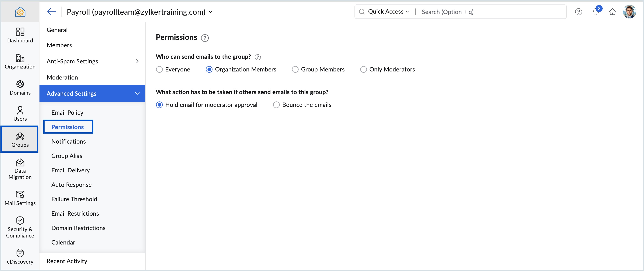Choose Only Moderators for sending emails
Viewport: 644px width, 271px height.
coord(363,69)
